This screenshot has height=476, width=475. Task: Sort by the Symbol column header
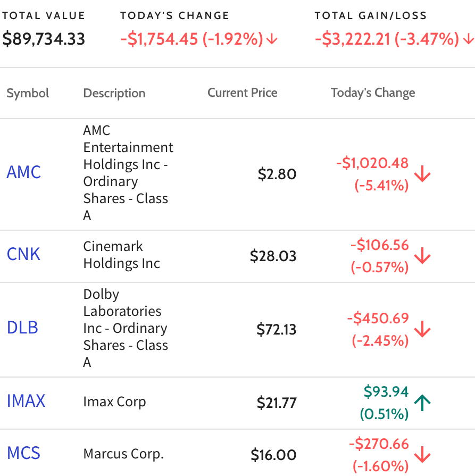tap(28, 93)
